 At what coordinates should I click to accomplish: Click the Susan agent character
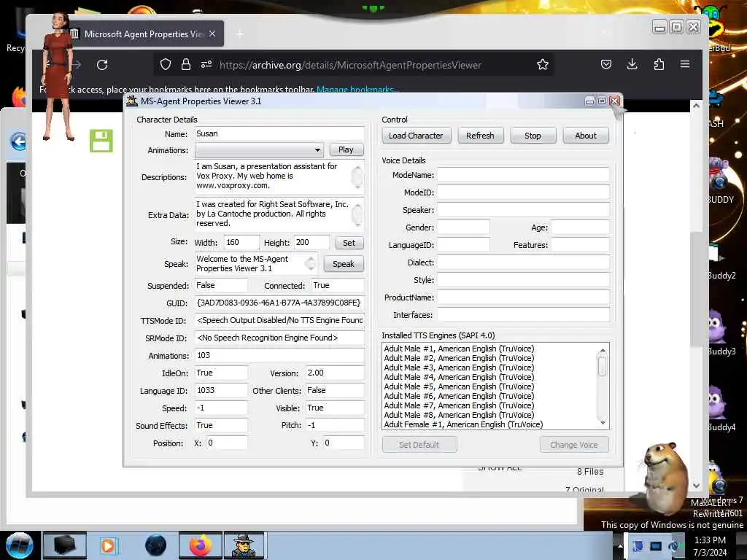58,76
